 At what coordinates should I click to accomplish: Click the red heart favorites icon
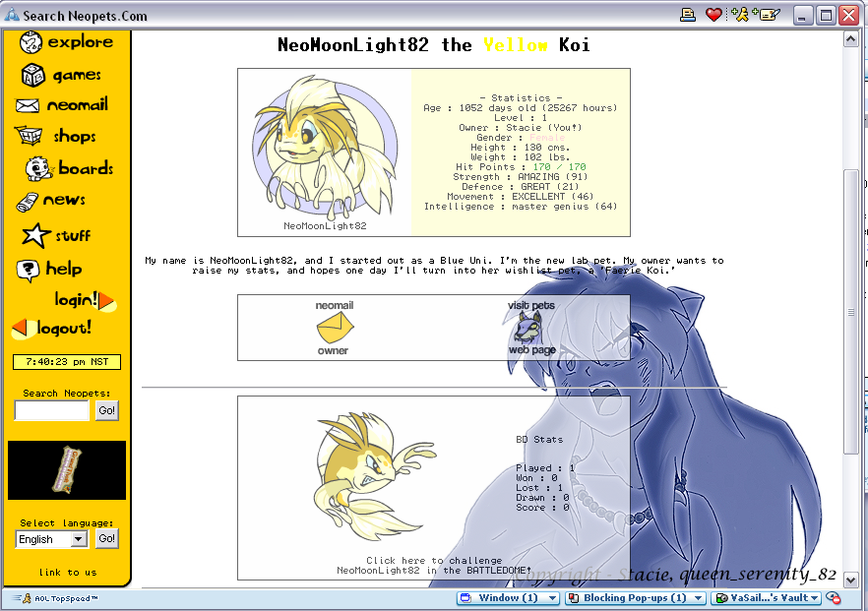click(713, 15)
